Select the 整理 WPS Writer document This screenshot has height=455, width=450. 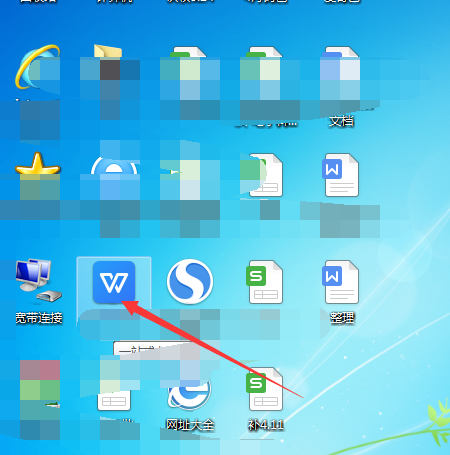point(342,282)
